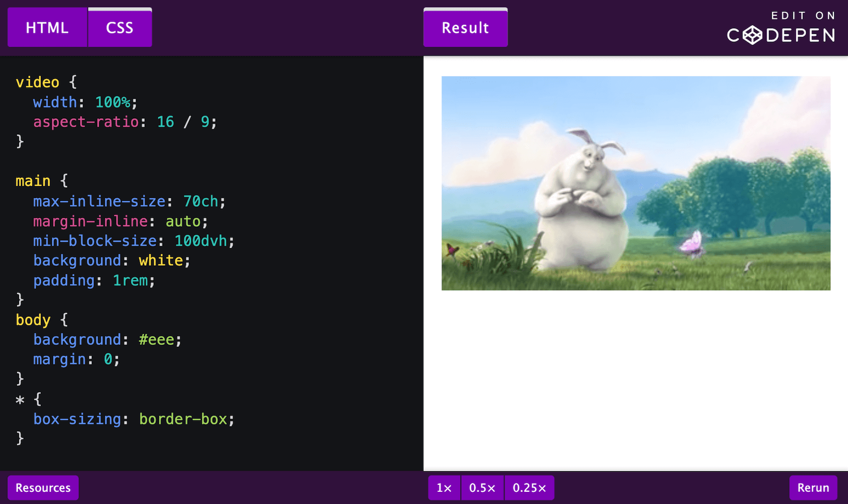The height and width of the screenshot is (504, 848).
Task: Set preview zoom to 1x
Action: (444, 488)
